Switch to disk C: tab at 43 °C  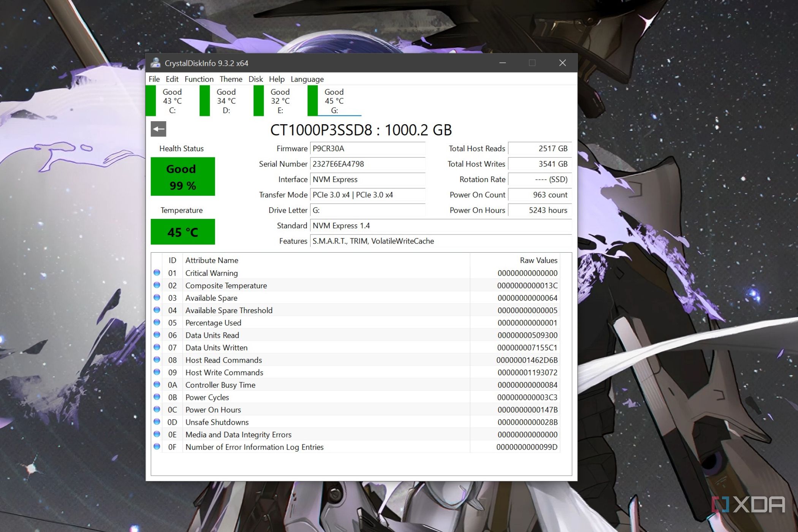pyautogui.click(x=173, y=101)
